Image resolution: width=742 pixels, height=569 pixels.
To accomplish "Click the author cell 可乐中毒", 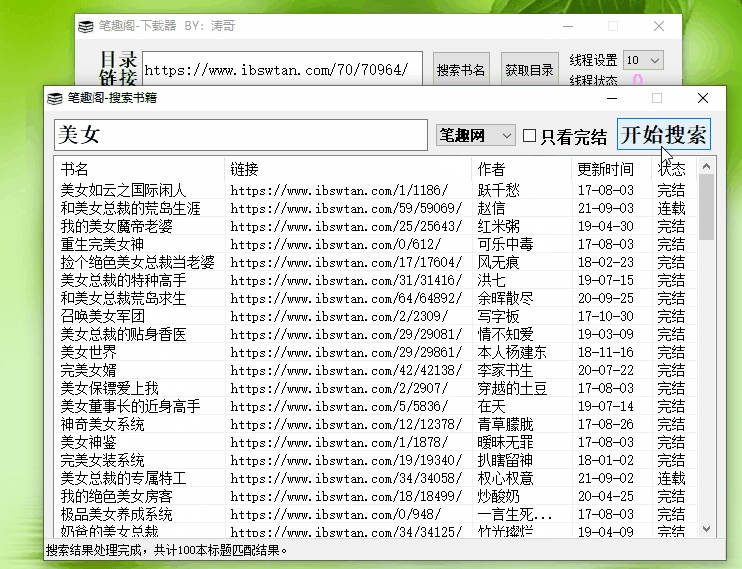I will [505, 244].
